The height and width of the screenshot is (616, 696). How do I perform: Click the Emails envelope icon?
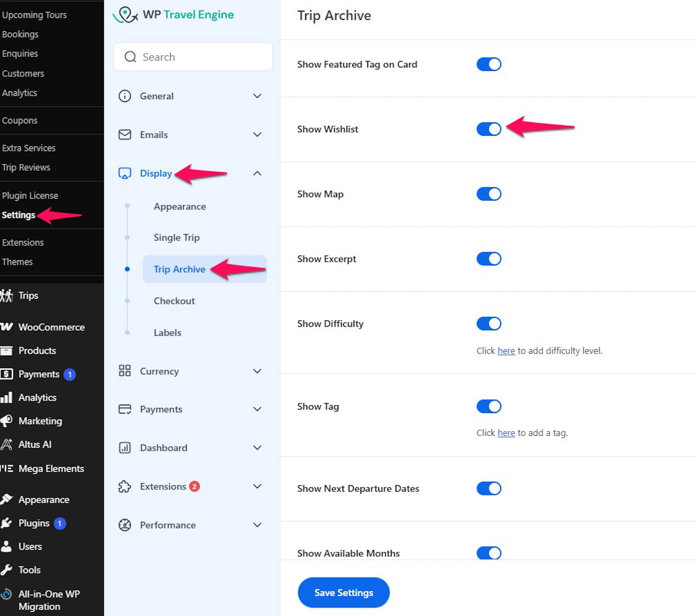tap(125, 134)
